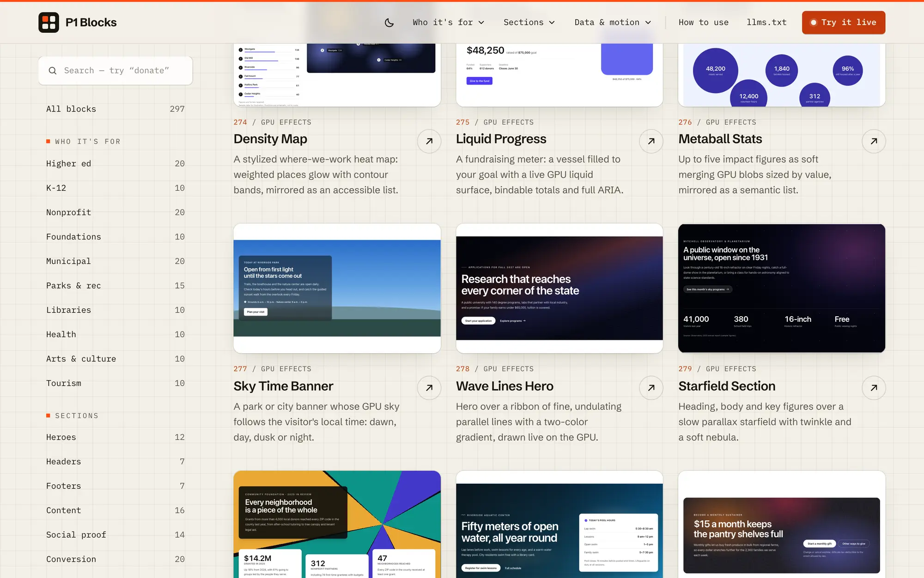This screenshot has height=578, width=924.
Task: Show Conversion section blocks
Action: (x=115, y=559)
